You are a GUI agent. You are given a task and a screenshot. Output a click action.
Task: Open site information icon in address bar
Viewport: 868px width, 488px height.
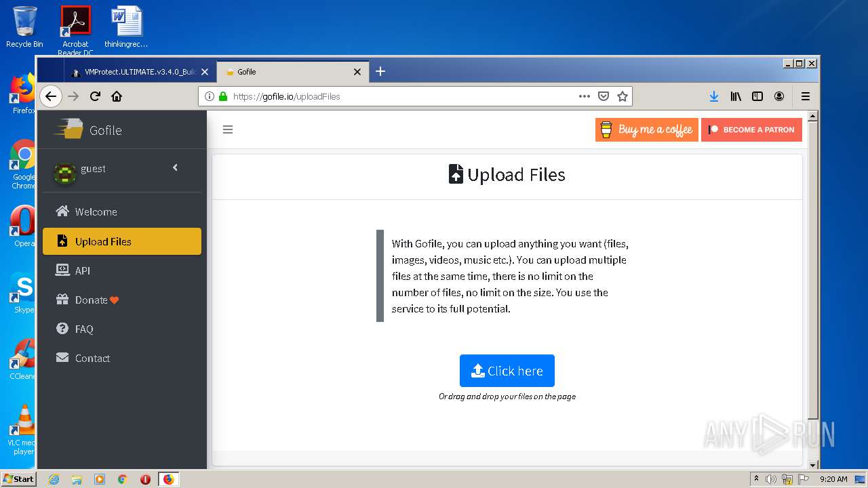click(x=209, y=96)
